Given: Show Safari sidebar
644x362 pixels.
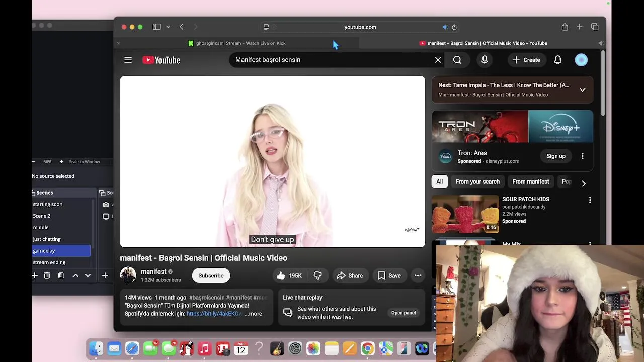Looking at the screenshot, I should click(x=157, y=27).
